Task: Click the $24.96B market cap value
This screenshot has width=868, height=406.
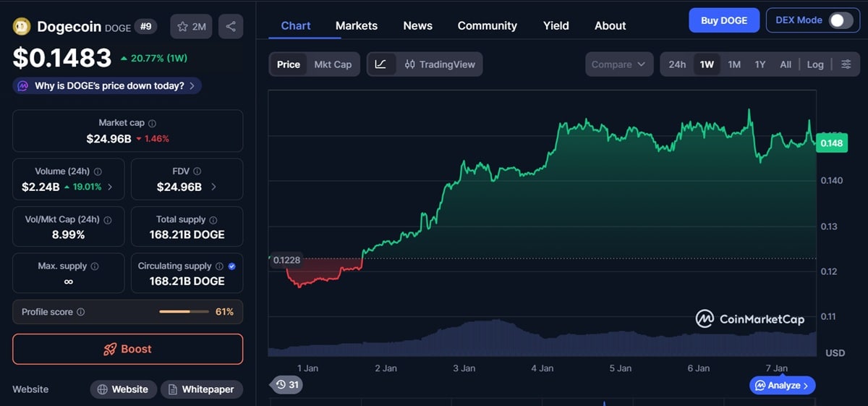Action: coord(109,138)
